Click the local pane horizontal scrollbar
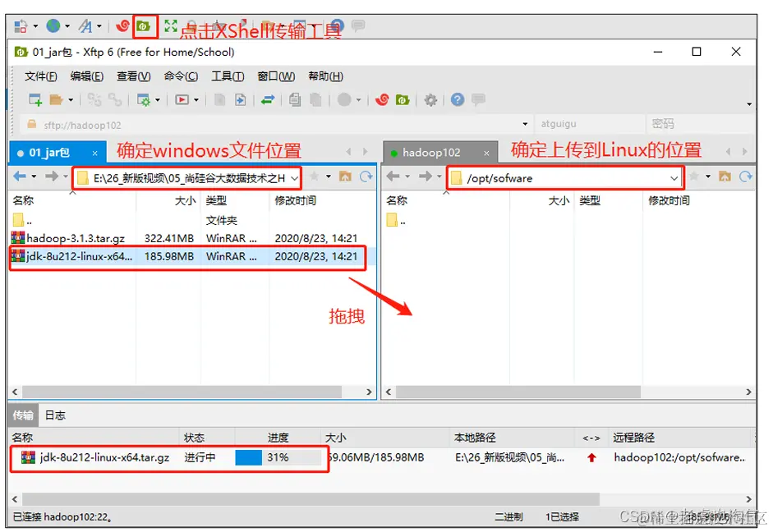Viewport: 773px width, 532px height. 182,392
